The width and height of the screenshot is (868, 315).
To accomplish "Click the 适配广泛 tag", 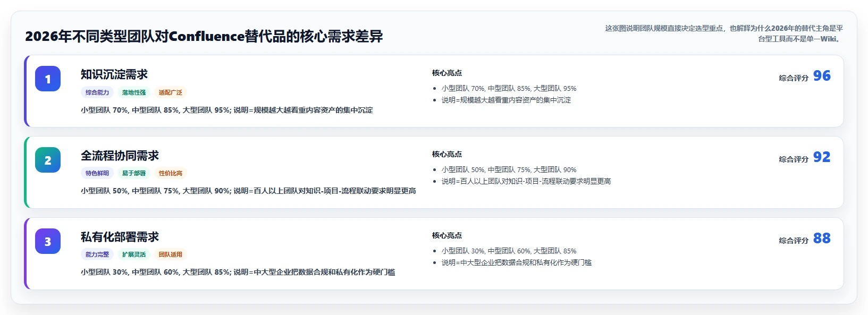I will (x=171, y=92).
